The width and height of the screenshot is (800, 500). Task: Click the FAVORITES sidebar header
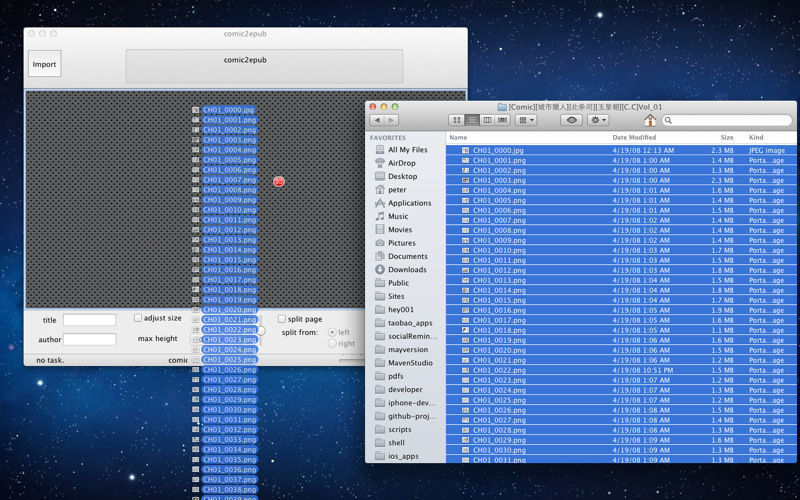[388, 138]
